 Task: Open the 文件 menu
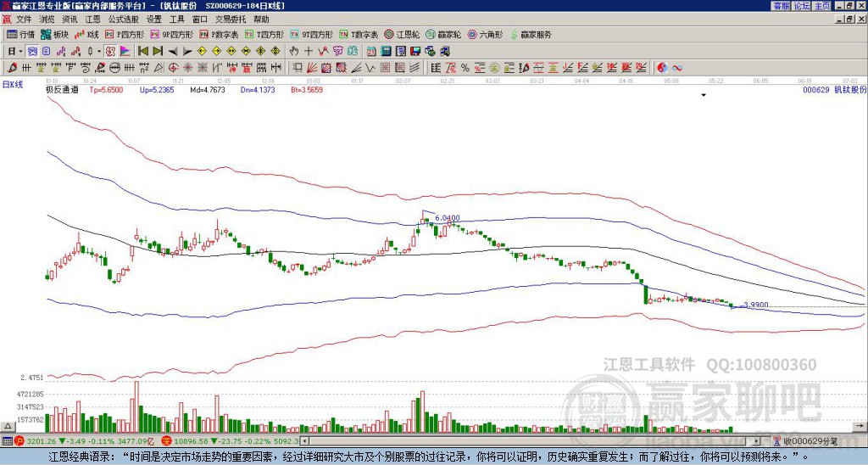[x=24, y=20]
